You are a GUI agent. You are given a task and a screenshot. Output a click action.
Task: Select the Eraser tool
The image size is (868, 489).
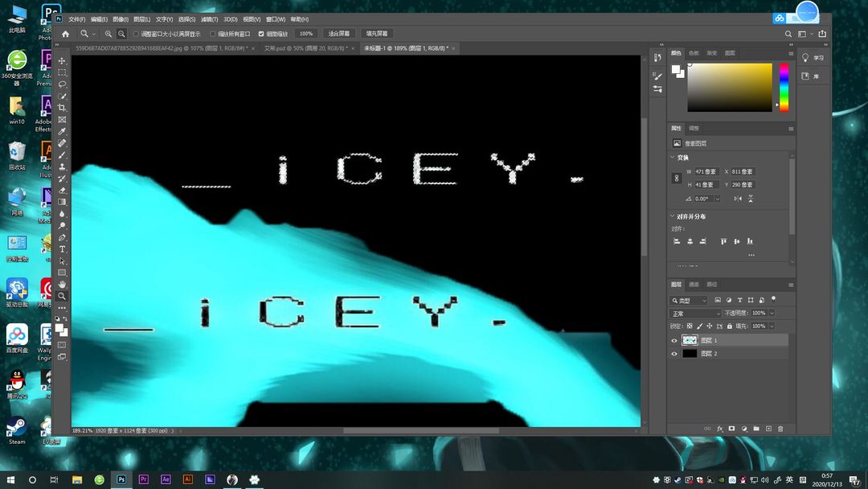pyautogui.click(x=62, y=190)
